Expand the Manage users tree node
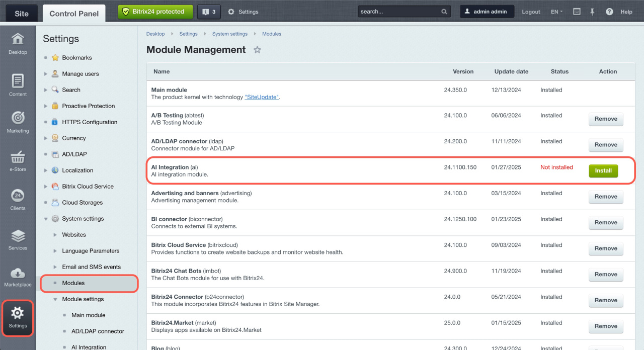 pos(46,74)
